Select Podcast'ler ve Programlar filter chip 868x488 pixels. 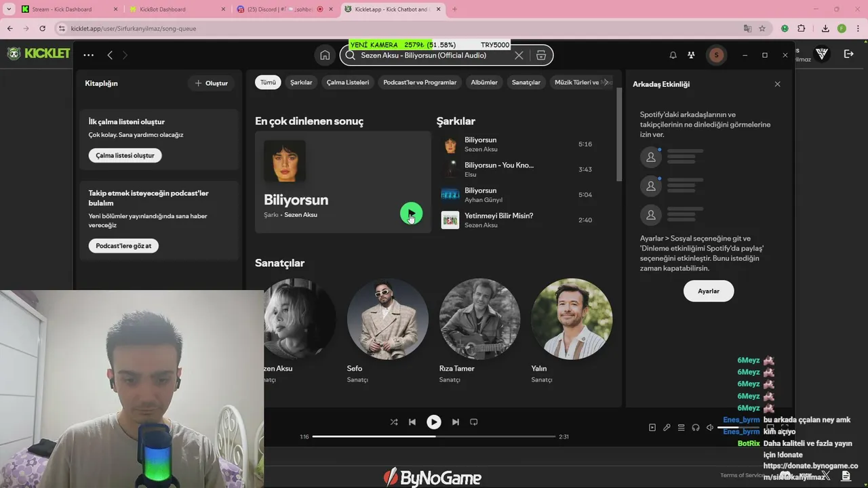pos(420,82)
